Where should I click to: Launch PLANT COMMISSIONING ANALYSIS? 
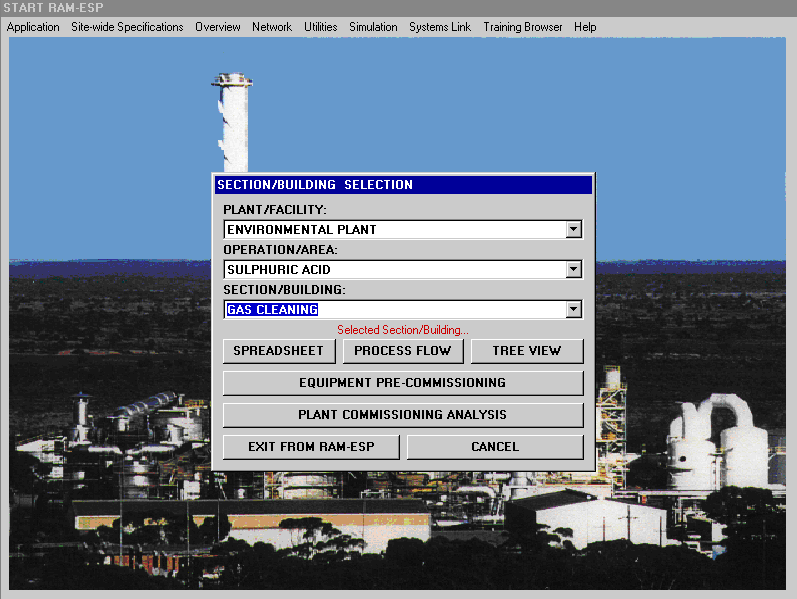click(403, 415)
